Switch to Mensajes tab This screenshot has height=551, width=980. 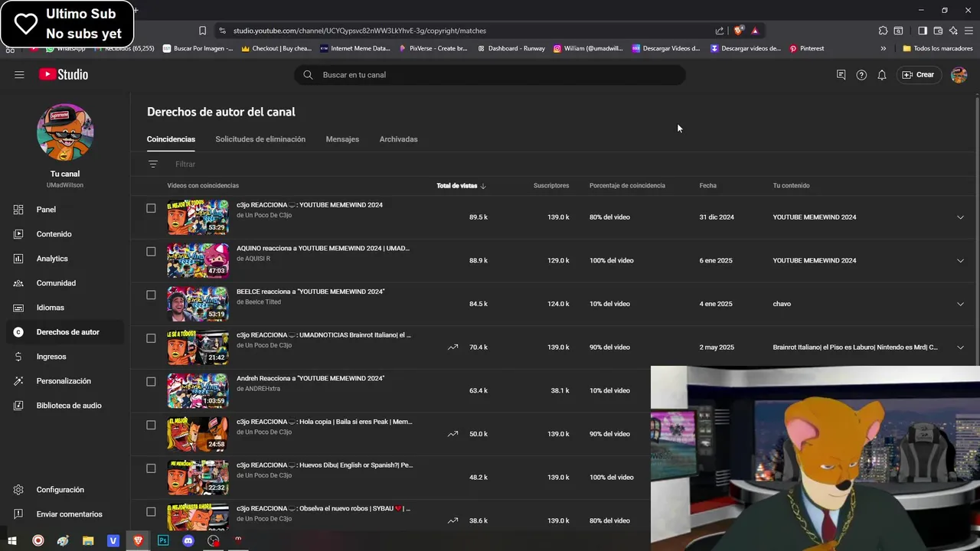tap(342, 139)
